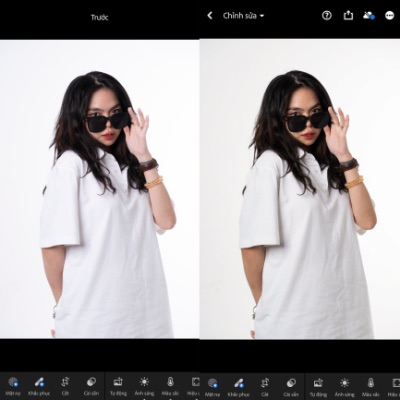Open Cài sẵn presets in Chỉnh sửa panel
The width and height of the screenshot is (400, 400).
291,387
